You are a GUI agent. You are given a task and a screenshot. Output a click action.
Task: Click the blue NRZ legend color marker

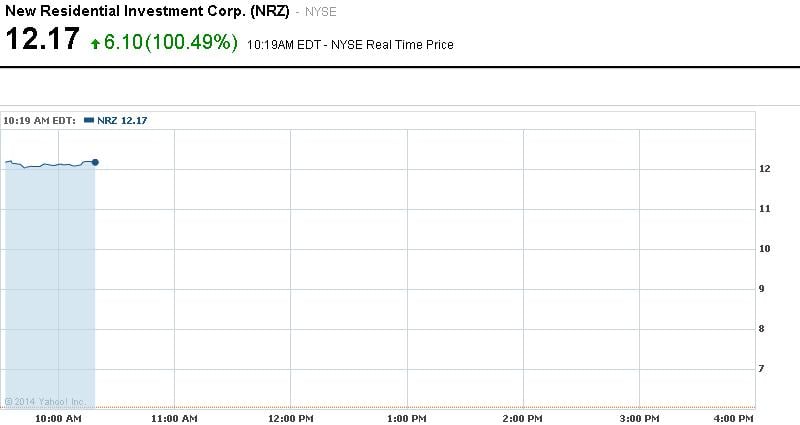(88, 120)
